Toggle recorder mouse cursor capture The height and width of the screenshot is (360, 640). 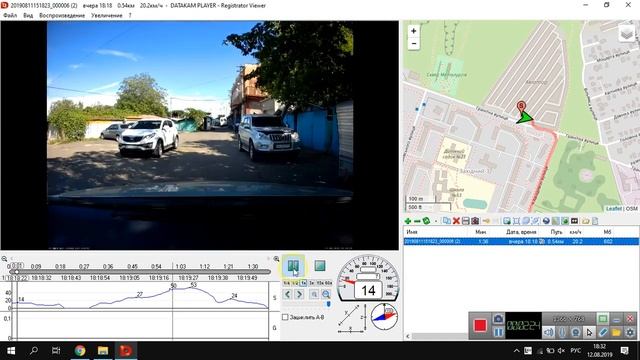tap(589, 333)
